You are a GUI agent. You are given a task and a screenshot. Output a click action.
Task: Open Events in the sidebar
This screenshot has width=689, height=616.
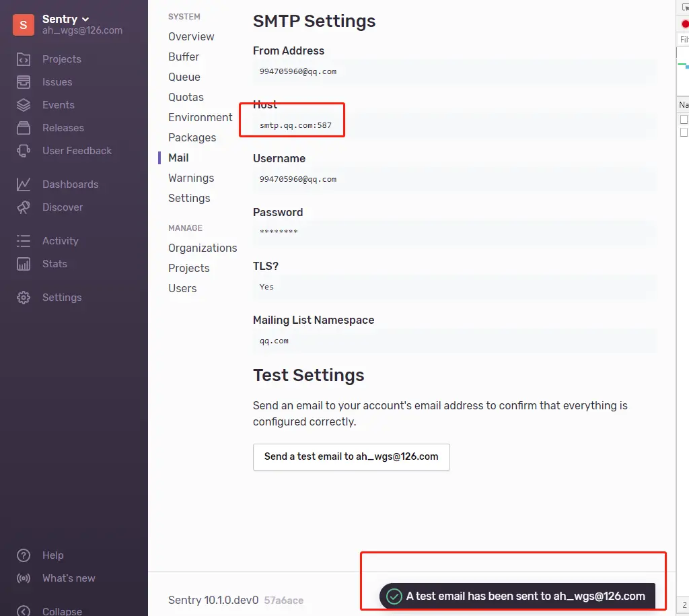59,104
